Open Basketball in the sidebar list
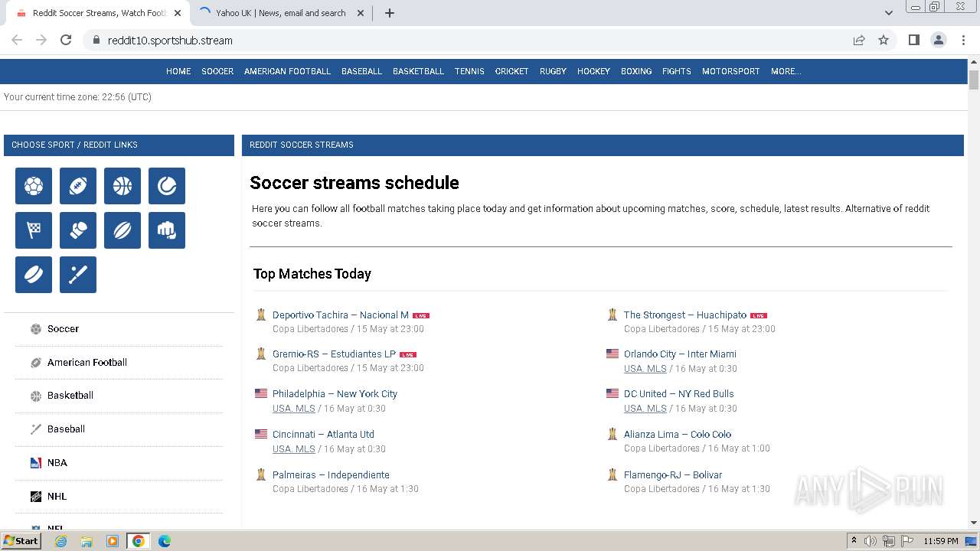The width and height of the screenshot is (980, 551). [70, 396]
